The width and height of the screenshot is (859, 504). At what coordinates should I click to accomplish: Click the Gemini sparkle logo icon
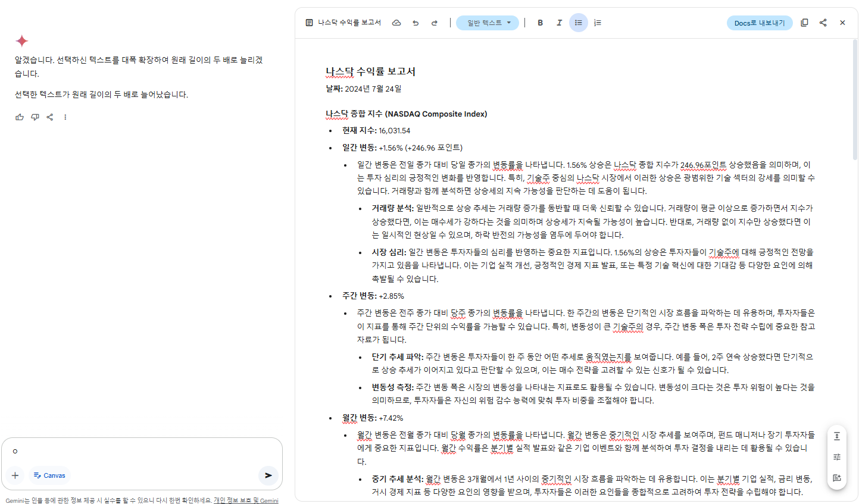pyautogui.click(x=22, y=40)
